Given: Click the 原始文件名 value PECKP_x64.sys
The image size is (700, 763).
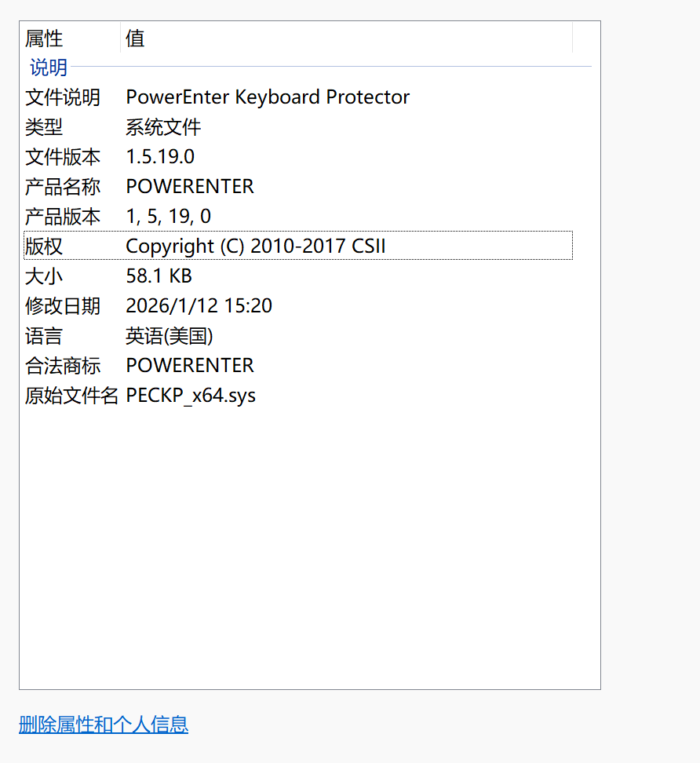Looking at the screenshot, I should click(x=191, y=395).
